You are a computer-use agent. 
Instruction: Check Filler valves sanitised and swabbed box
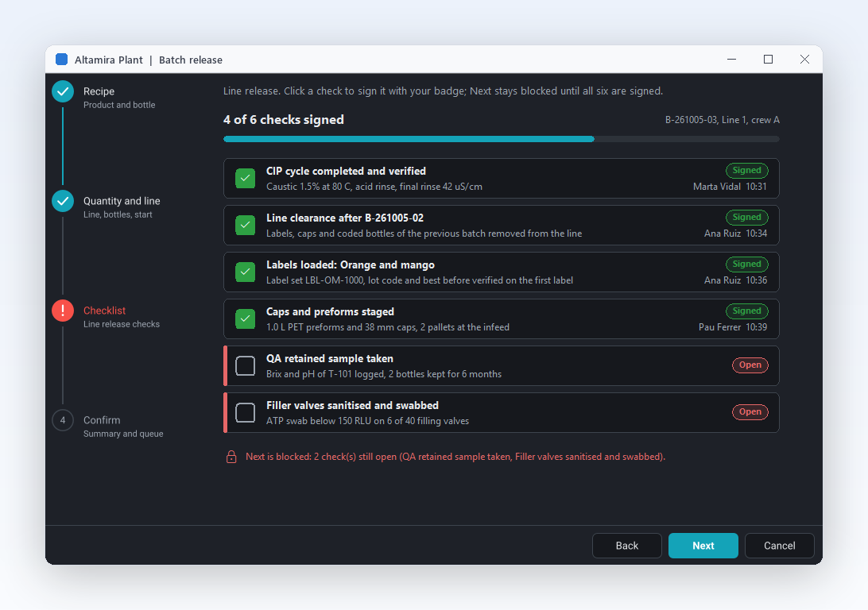click(246, 412)
